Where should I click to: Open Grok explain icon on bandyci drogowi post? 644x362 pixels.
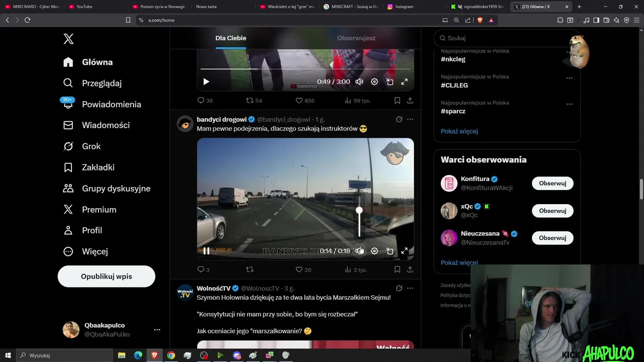click(399, 120)
